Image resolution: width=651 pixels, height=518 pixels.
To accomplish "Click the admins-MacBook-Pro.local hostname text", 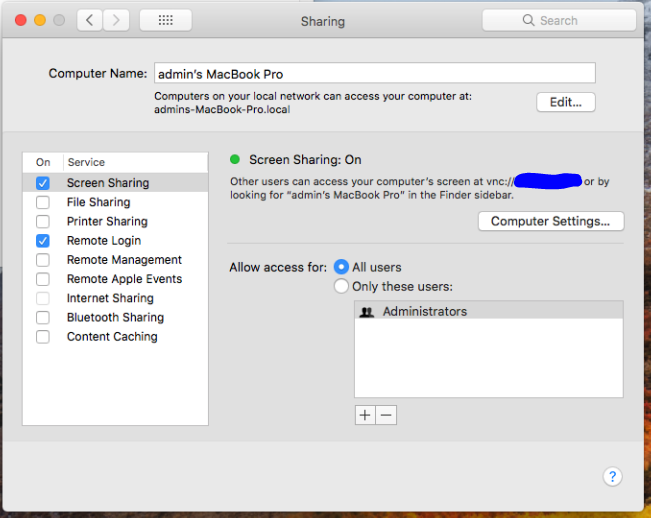I will point(222,110).
